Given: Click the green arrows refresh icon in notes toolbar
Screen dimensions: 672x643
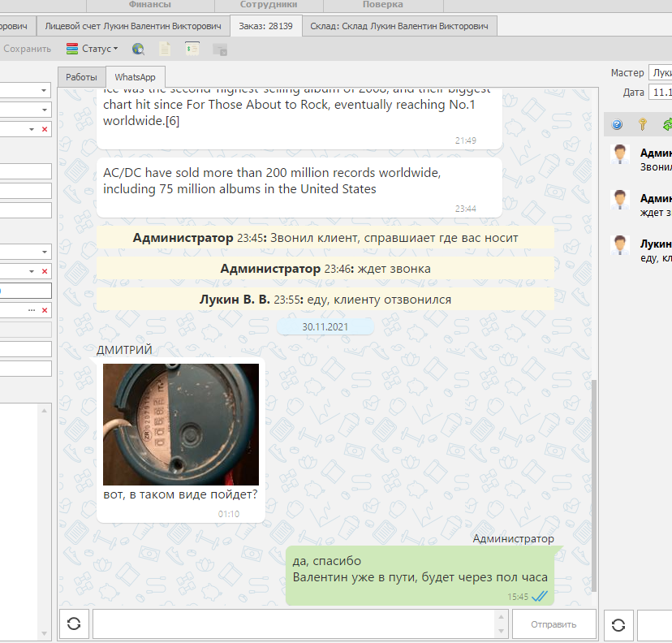Looking at the screenshot, I should pos(667,124).
